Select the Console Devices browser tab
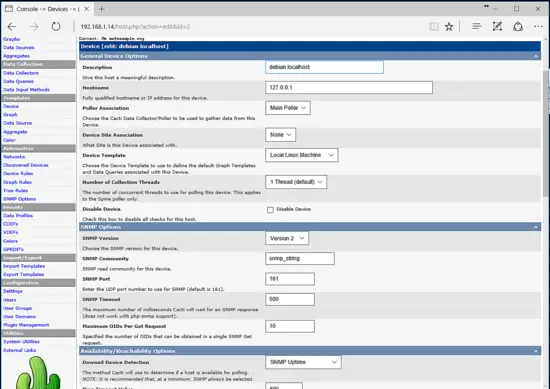 click(x=47, y=9)
